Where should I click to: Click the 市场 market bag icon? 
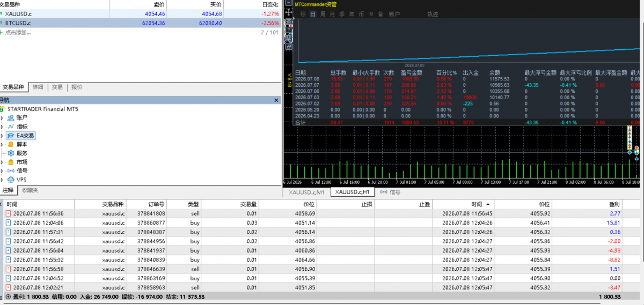(11, 162)
